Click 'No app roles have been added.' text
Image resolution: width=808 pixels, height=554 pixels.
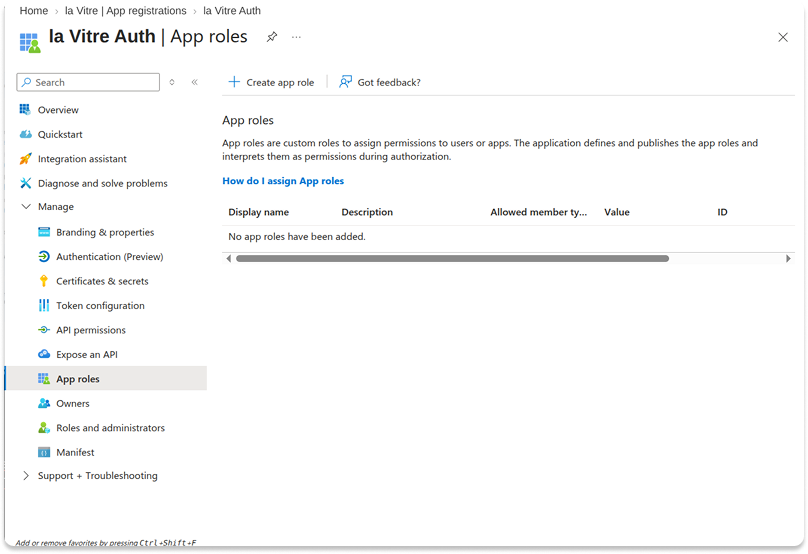point(297,237)
